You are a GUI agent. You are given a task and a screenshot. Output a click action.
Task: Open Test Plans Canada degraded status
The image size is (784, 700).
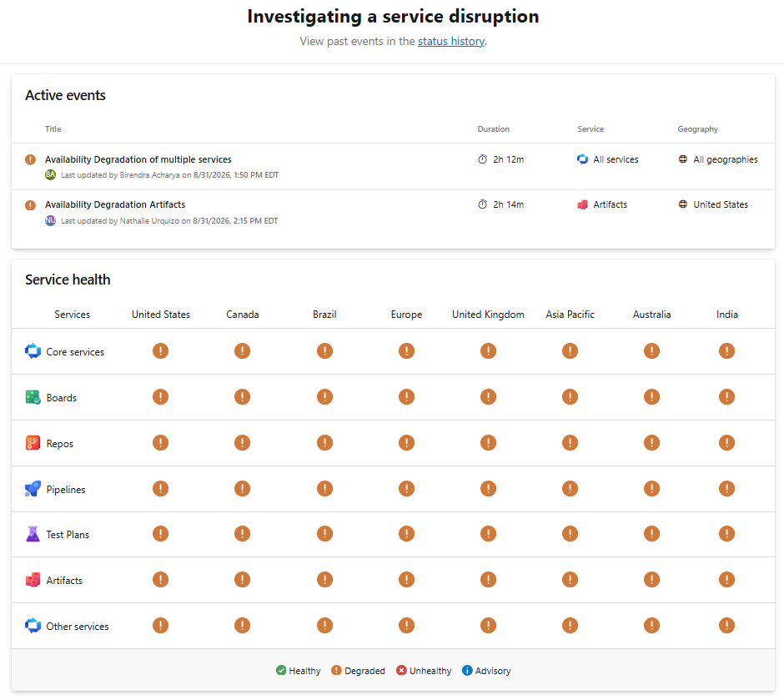point(242,533)
